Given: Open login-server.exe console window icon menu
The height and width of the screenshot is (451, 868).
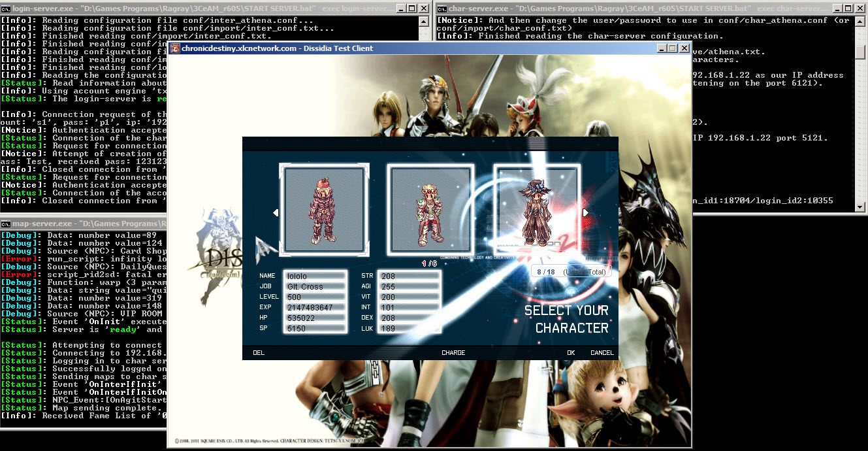Looking at the screenshot, I should pos(6,8).
